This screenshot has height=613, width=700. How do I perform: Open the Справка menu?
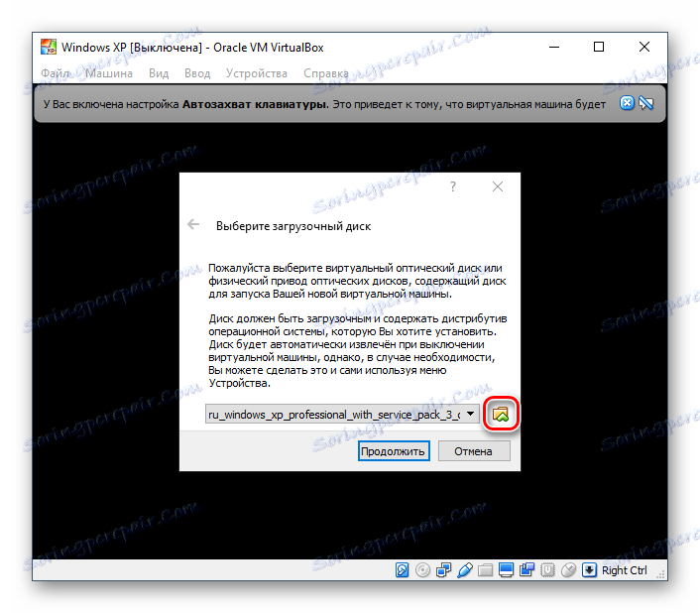[x=326, y=73]
